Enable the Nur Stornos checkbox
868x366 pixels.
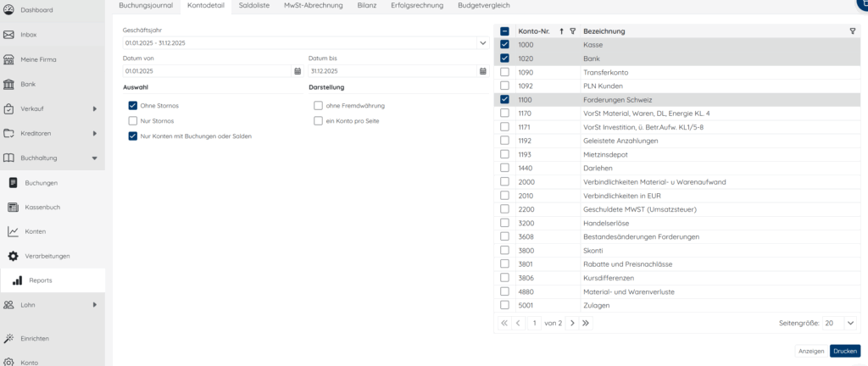(x=133, y=121)
